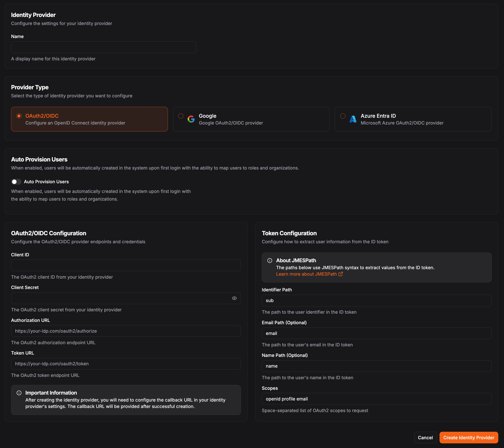Edit the Identifier Path field

point(376,301)
